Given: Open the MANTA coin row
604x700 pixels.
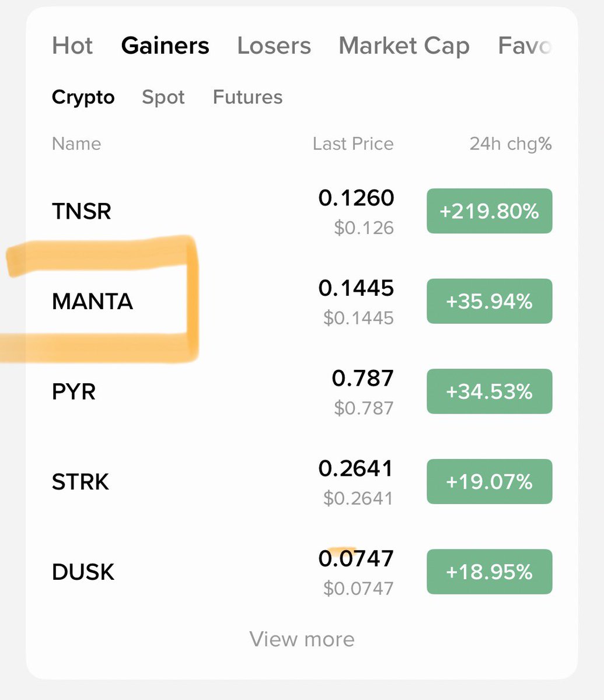Looking at the screenshot, I should (x=302, y=302).
